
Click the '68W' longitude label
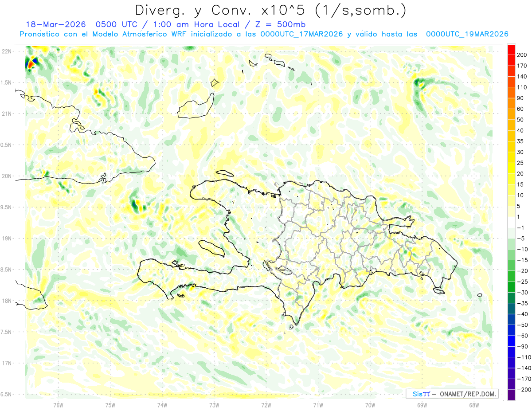[x=474, y=405]
